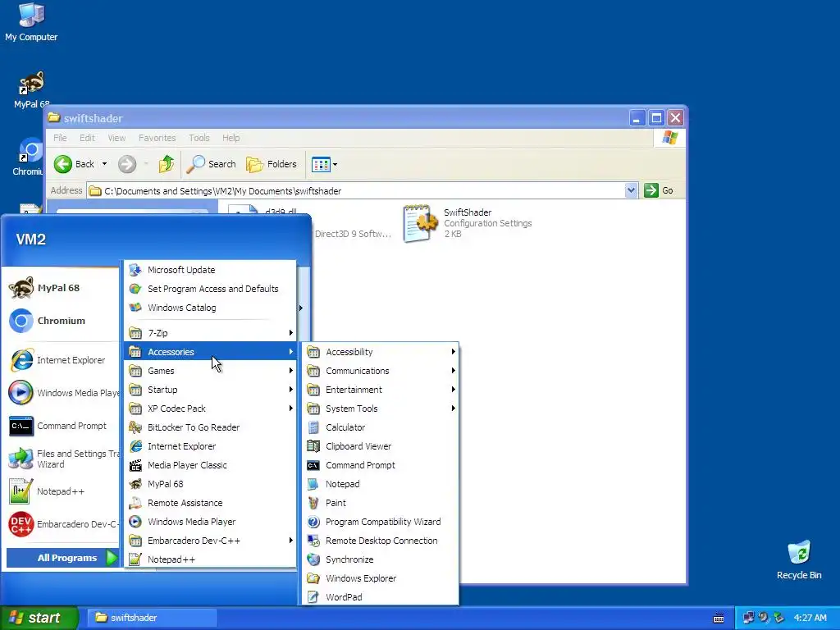Launch Clipboard Viewer in Accessories
Screen dimensions: 840x630
tap(381, 446)
